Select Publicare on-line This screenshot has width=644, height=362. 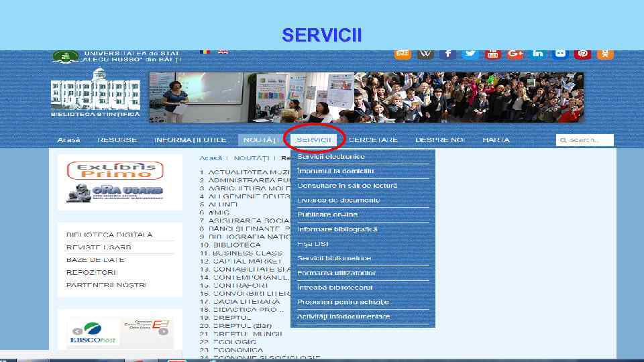tap(327, 215)
